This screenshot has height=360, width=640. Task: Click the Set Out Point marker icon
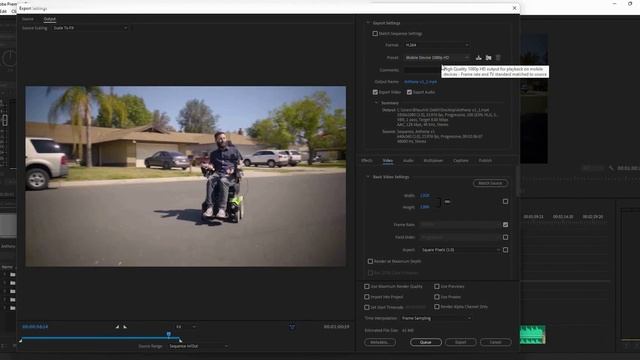125,327
